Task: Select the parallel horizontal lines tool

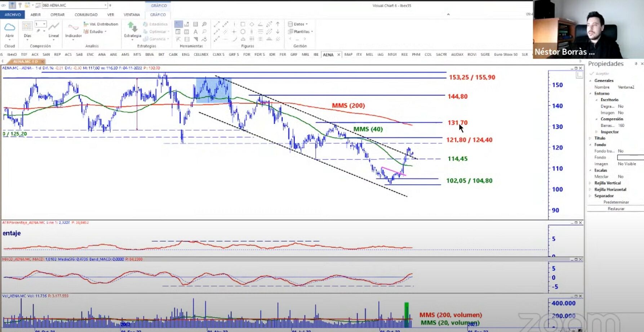Action: click(x=260, y=32)
